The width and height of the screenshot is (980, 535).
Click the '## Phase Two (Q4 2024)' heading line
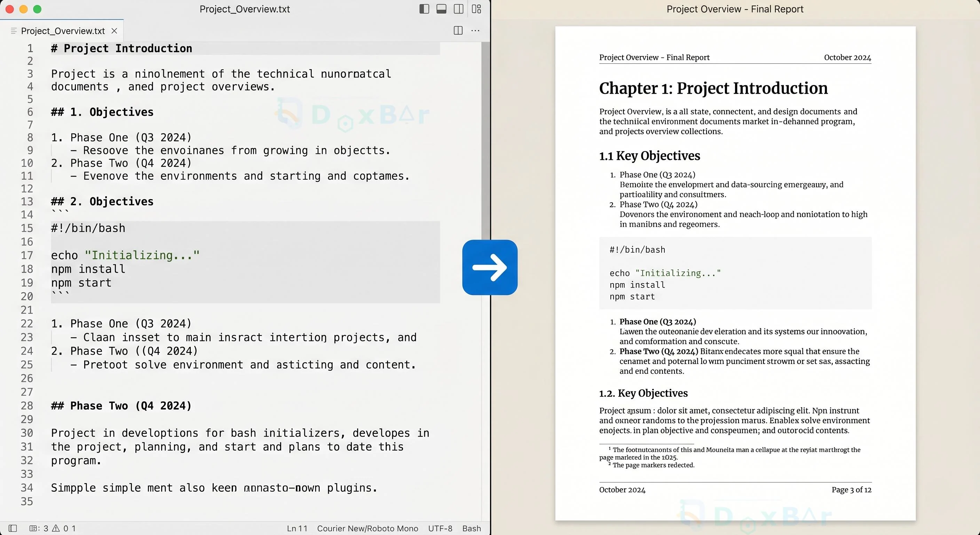121,405
